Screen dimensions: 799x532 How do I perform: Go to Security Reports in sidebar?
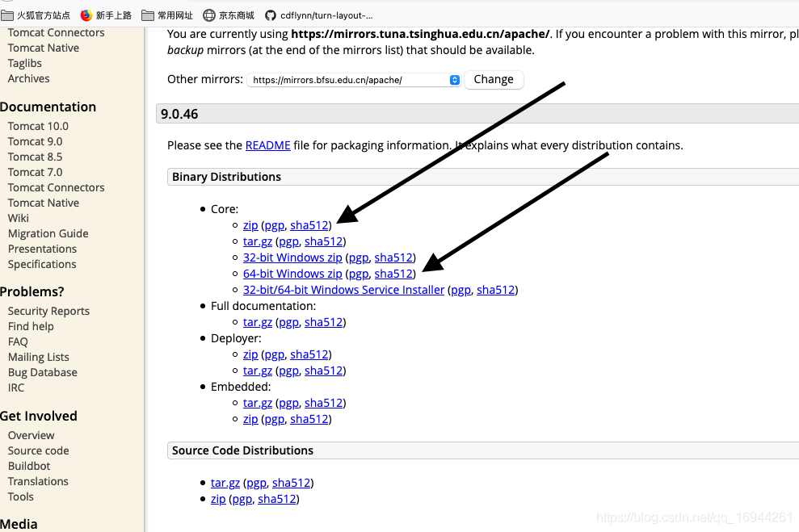tap(48, 311)
